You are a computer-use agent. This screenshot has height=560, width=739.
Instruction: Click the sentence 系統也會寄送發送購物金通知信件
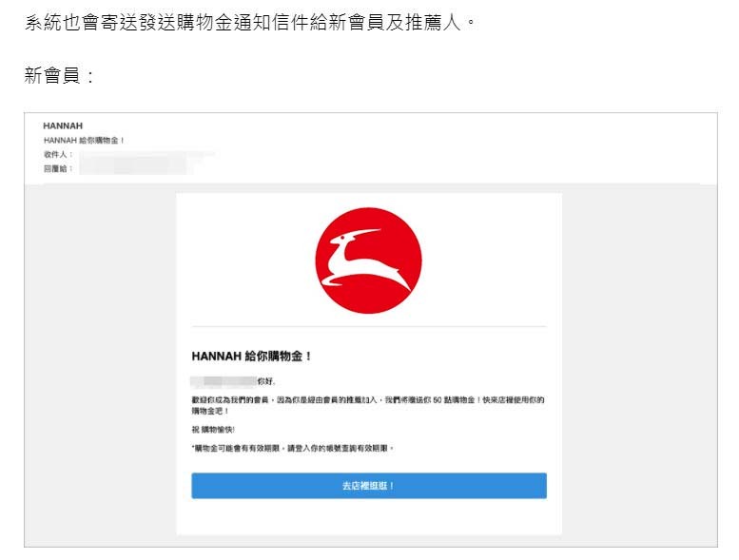(250, 22)
